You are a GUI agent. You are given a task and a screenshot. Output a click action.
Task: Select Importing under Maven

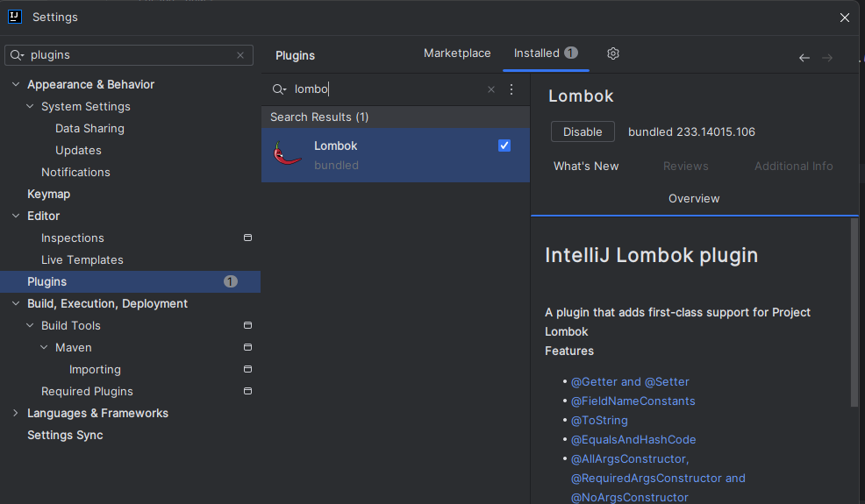95,369
